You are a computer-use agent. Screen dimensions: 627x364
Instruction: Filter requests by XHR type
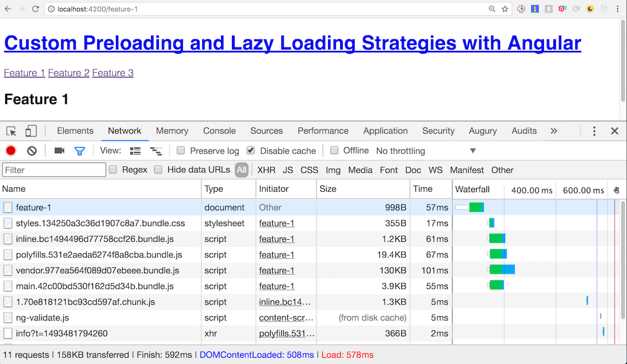pos(266,170)
